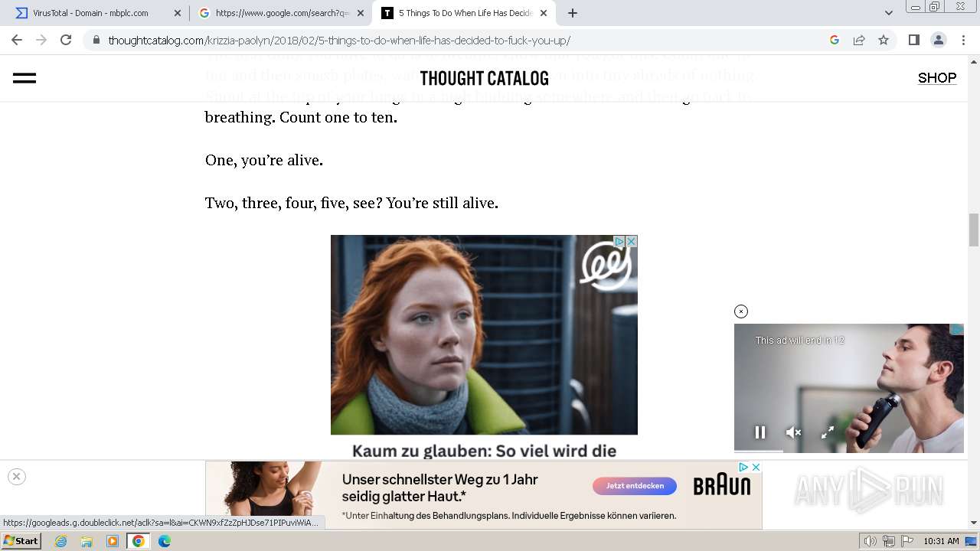Close the Braun bottom banner ad
This screenshot has height=551, width=980.
[756, 467]
